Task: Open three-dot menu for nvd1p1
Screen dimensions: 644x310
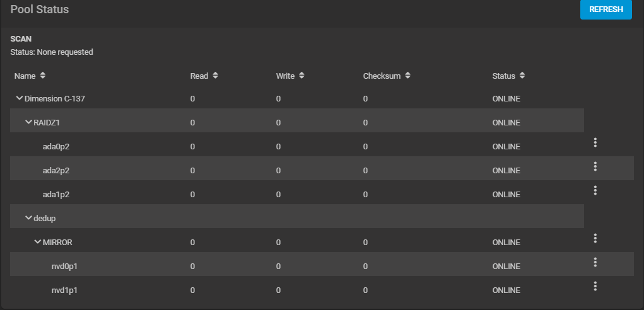Action: click(595, 286)
